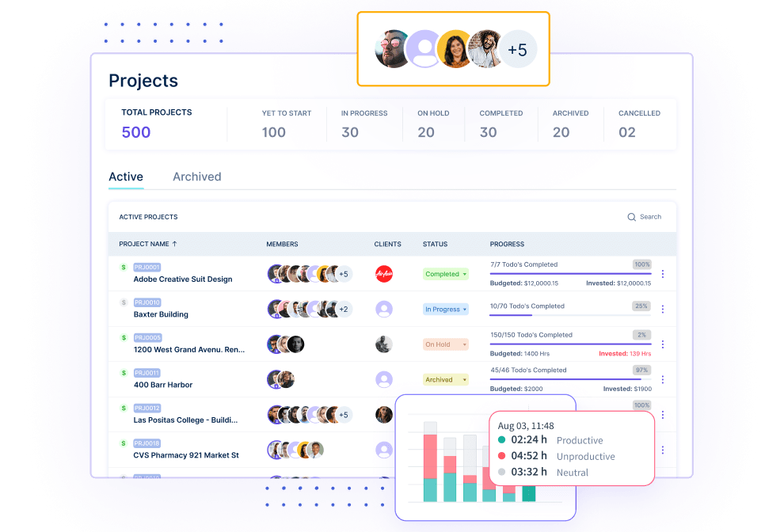
Task: Click the +2 members badge in Baxter Building row
Action: 344,309
